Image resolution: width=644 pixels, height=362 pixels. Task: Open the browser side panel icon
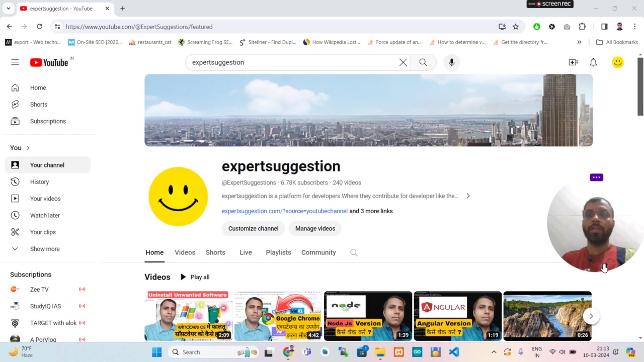pyautogui.click(x=604, y=27)
